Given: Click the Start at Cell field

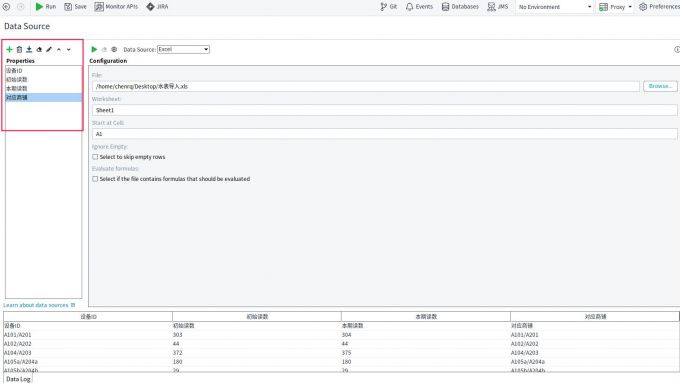Looking at the screenshot, I should pos(385,134).
